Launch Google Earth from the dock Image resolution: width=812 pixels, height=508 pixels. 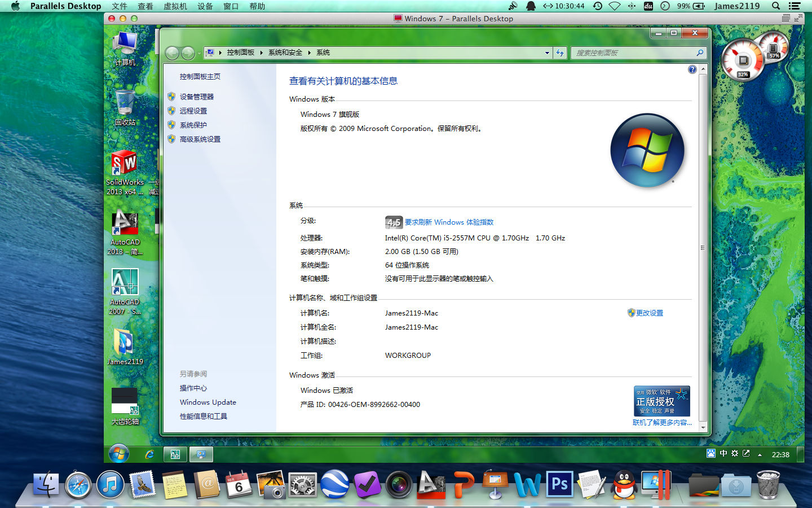335,484
